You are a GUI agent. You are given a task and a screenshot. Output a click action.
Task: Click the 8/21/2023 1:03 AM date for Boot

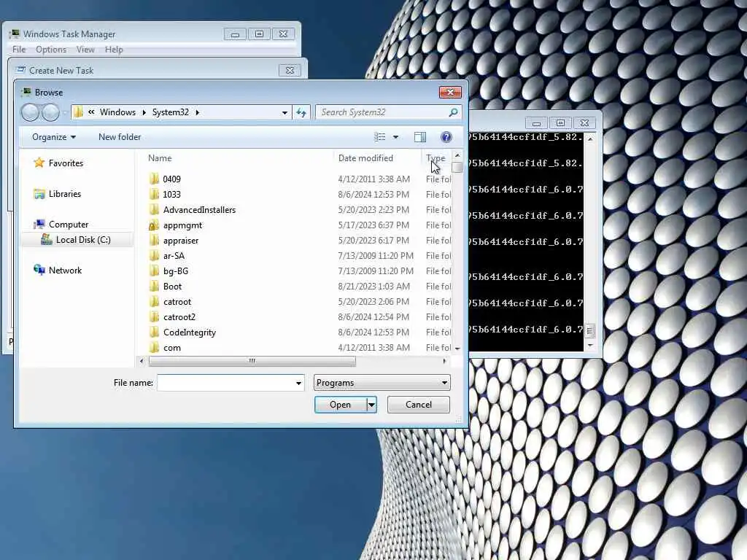[374, 286]
